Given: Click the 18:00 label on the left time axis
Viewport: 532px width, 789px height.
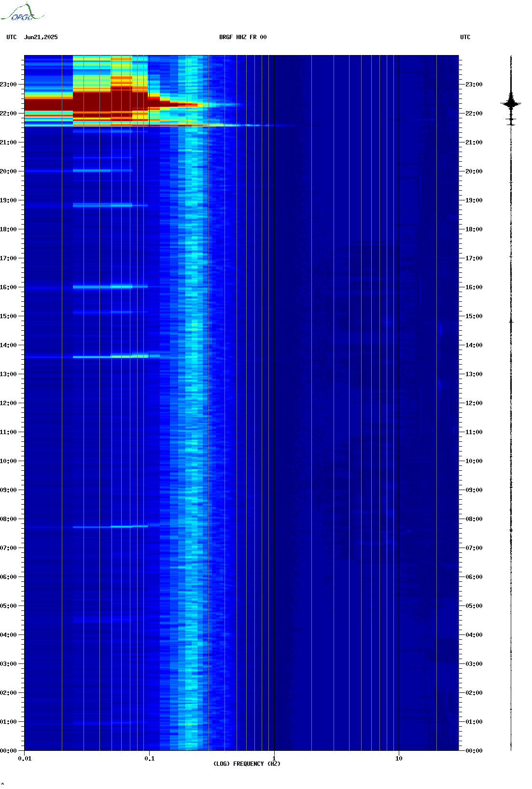Looking at the screenshot, I should click(8, 229).
